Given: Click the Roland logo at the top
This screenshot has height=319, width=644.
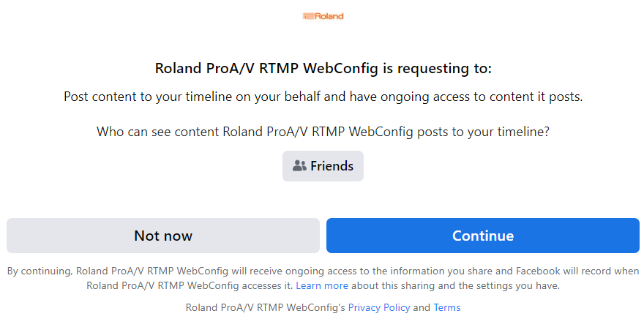Looking at the screenshot, I should 323,16.
